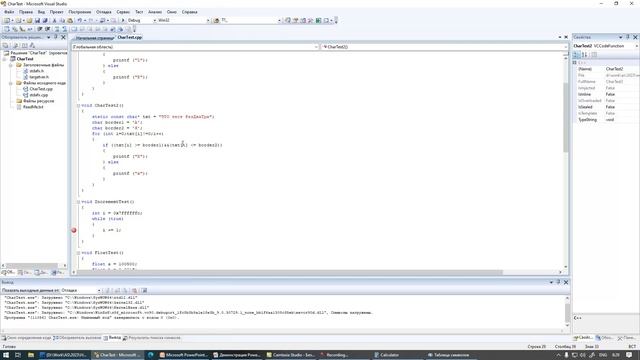
Task: Open the View (Вид) menu
Action: (41, 12)
